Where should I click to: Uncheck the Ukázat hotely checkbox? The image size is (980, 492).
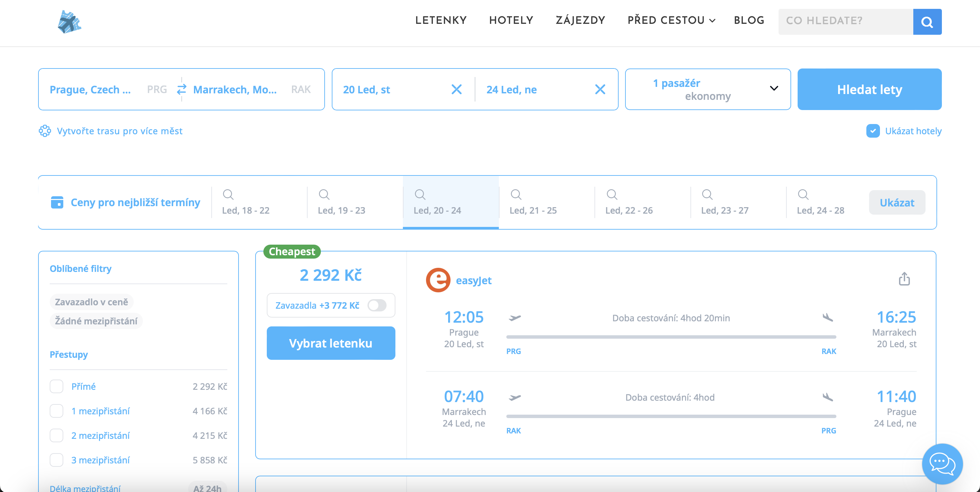pos(873,131)
